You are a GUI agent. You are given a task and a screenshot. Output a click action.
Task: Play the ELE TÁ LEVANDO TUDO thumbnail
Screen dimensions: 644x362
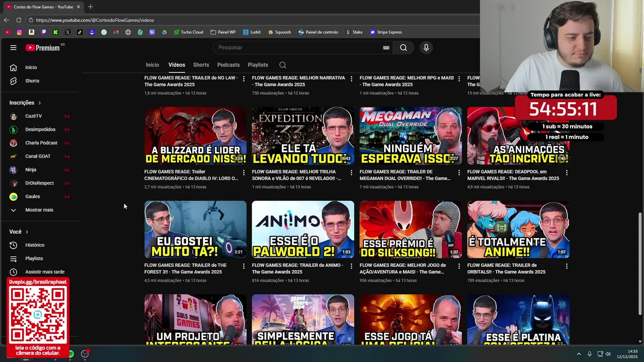pos(303,136)
